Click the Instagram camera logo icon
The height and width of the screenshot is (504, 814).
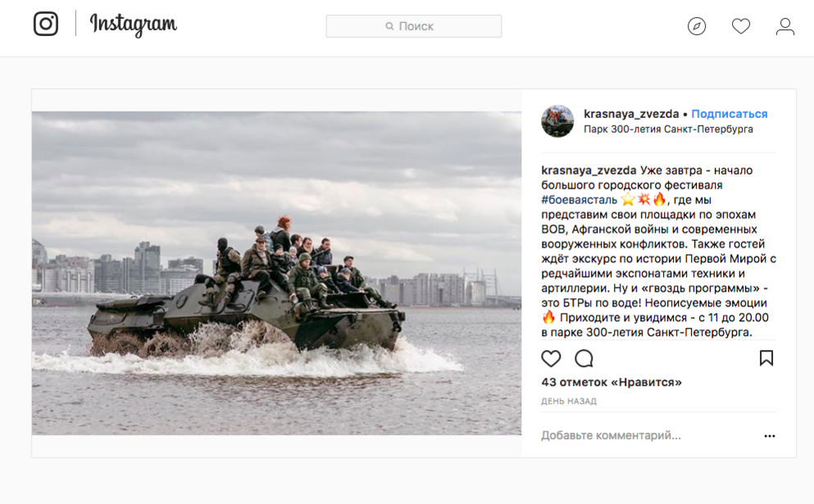[x=46, y=24]
